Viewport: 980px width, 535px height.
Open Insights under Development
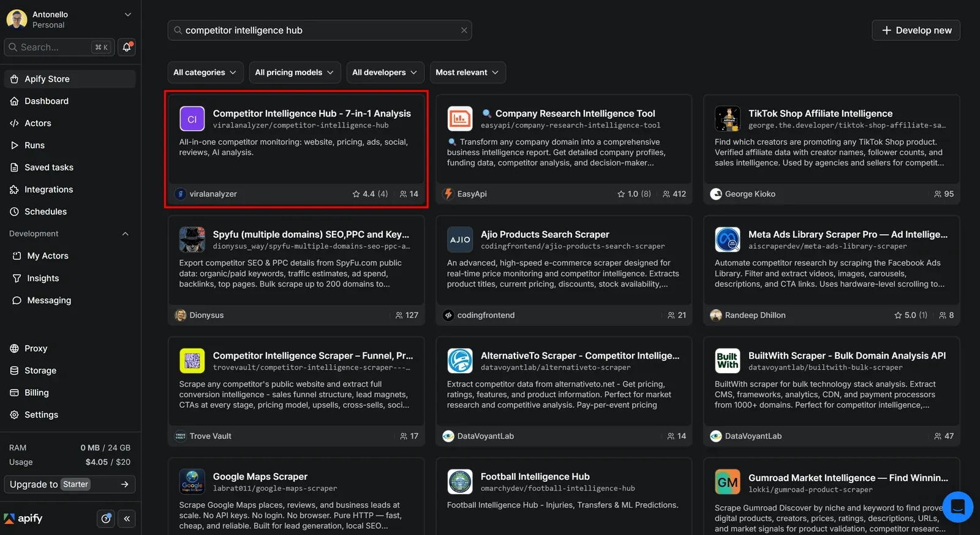[x=70, y=278]
